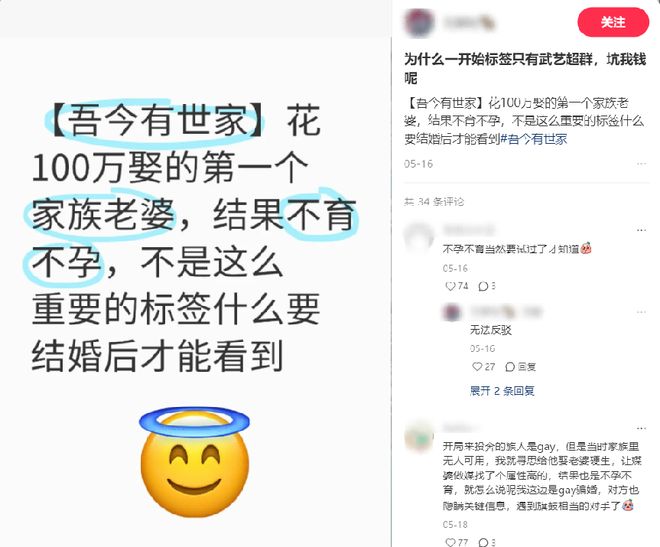This screenshot has width=660, height=547.
Task: Open the first comment's three-dot menu
Action: (x=641, y=230)
